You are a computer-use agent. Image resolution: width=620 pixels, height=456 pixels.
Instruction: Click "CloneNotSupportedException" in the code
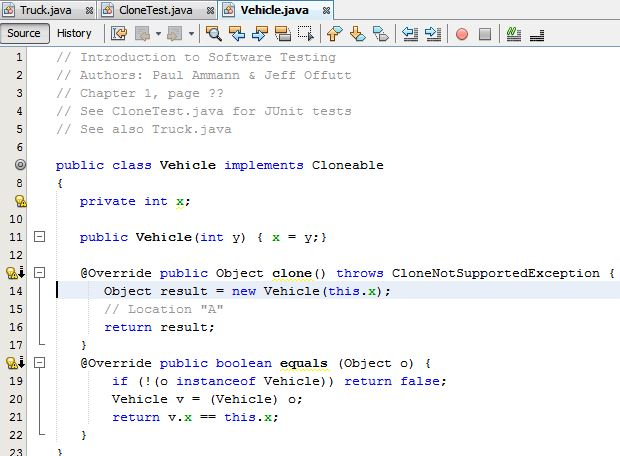pos(495,273)
